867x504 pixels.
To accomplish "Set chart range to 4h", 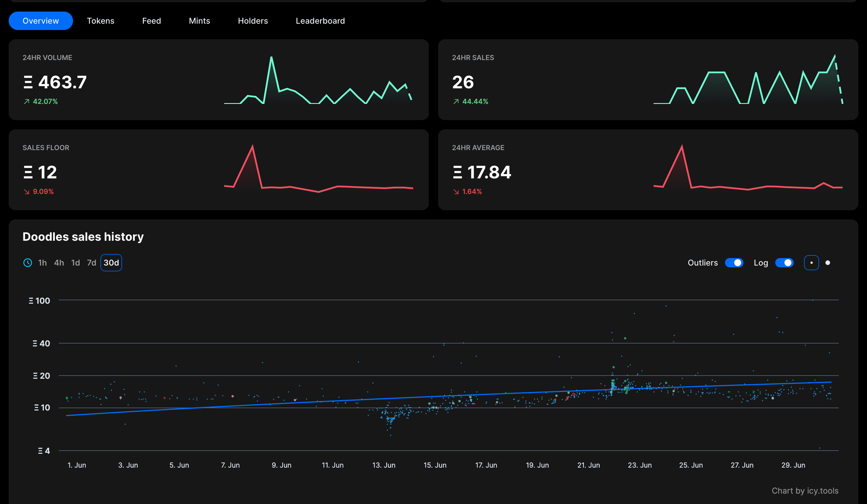I will [59, 262].
